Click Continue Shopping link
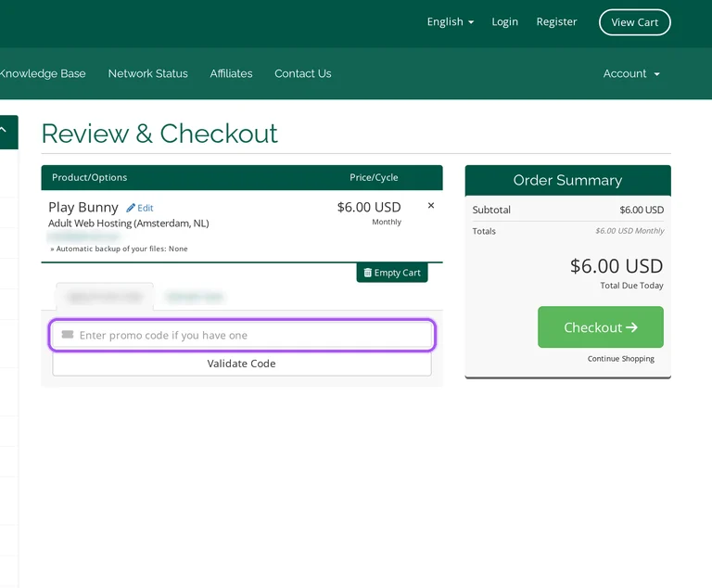Image resolution: width=712 pixels, height=588 pixels. click(621, 359)
